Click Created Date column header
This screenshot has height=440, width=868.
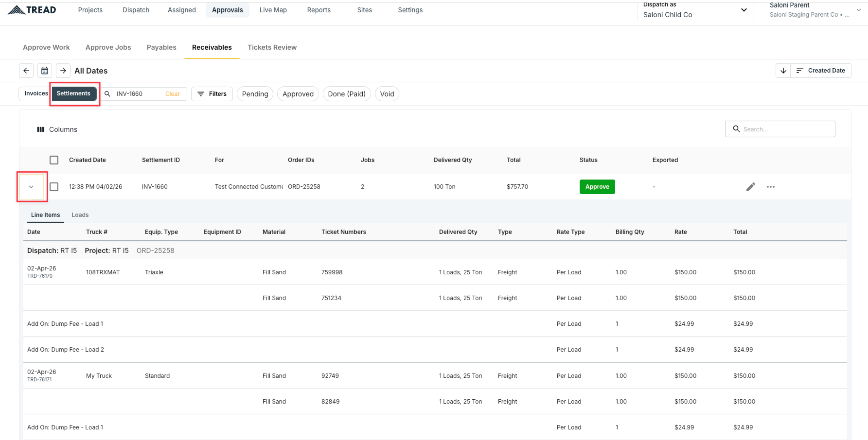tap(87, 160)
